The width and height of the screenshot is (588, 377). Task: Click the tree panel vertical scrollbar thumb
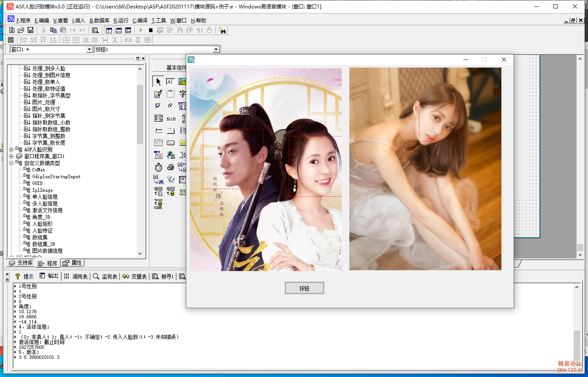pyautogui.click(x=140, y=114)
